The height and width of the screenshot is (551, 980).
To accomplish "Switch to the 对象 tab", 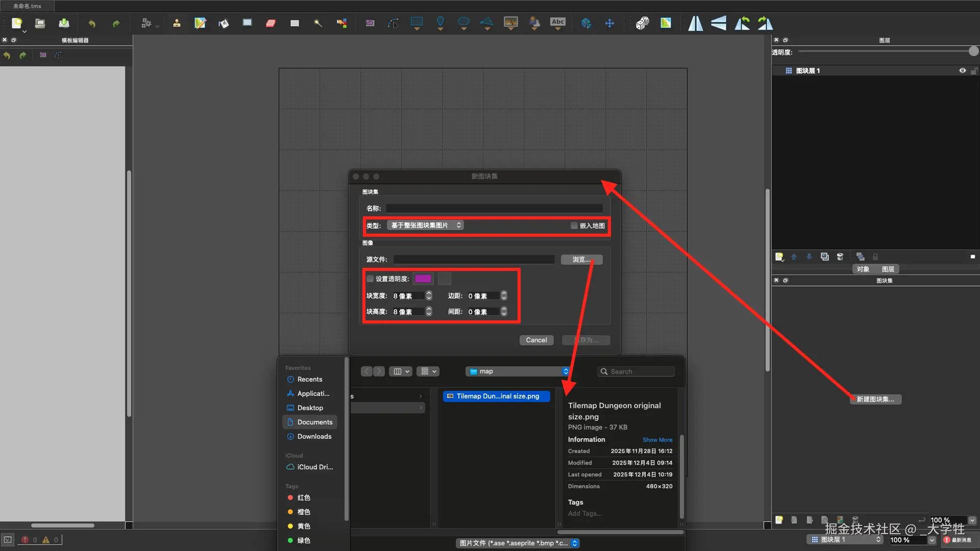I will (x=863, y=269).
